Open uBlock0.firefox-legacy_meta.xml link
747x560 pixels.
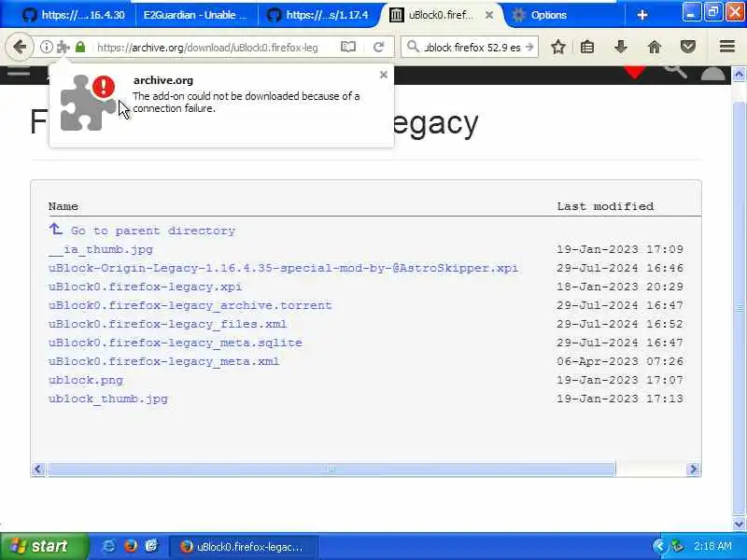click(163, 361)
